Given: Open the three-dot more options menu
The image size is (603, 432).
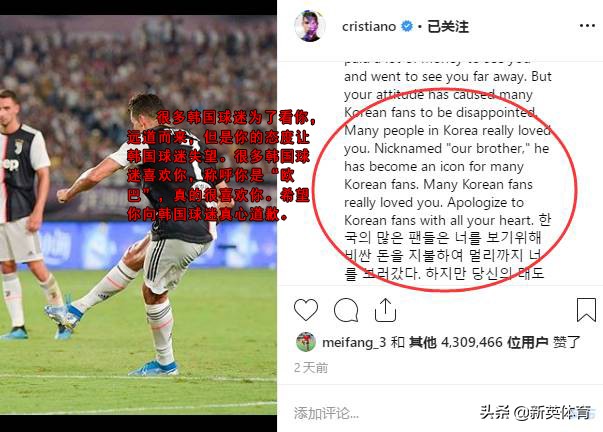Looking at the screenshot, I should tap(587, 26).
